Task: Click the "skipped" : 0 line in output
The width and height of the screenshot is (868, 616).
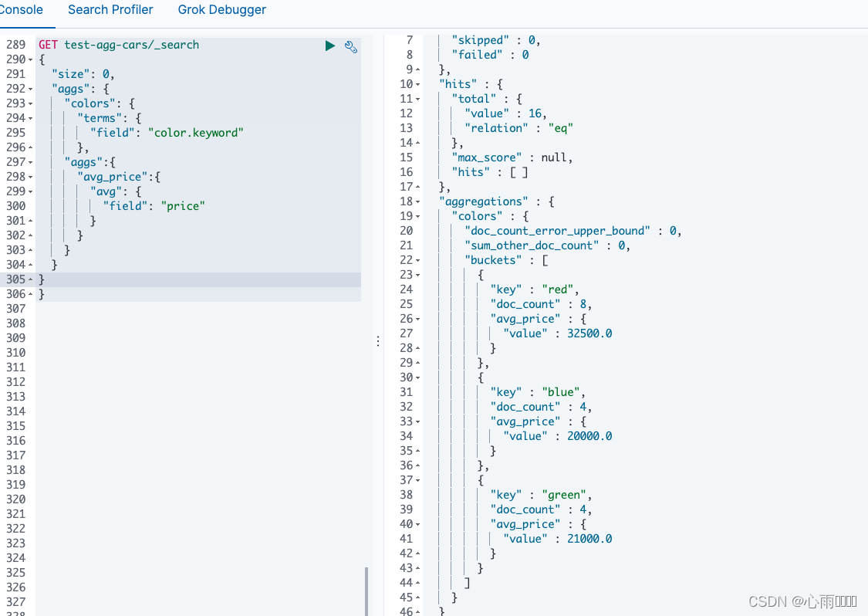Action: tap(496, 40)
